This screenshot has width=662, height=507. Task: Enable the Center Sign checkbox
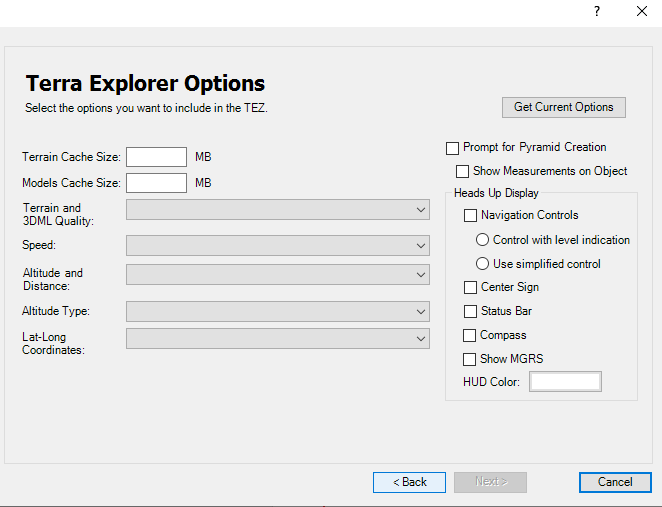pos(470,287)
